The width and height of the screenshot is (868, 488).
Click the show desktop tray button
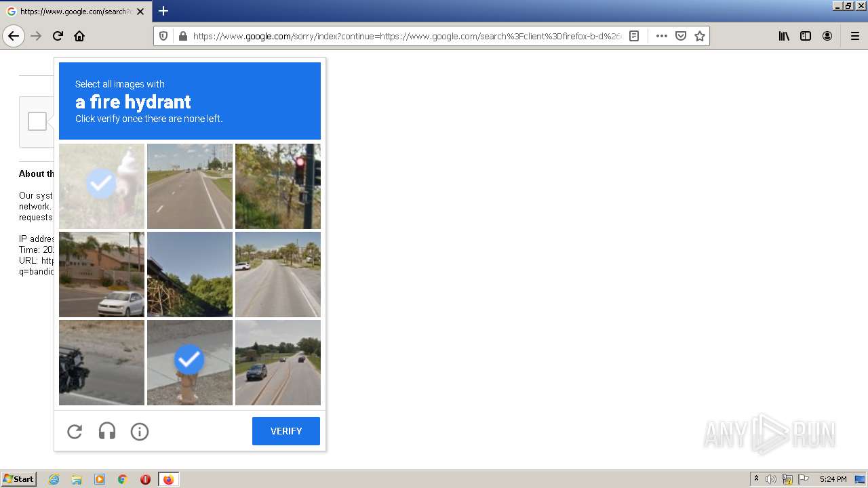[861, 479]
